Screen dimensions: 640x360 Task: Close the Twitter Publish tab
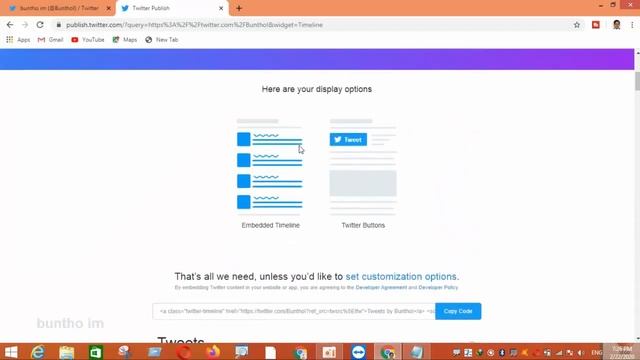pos(221,8)
